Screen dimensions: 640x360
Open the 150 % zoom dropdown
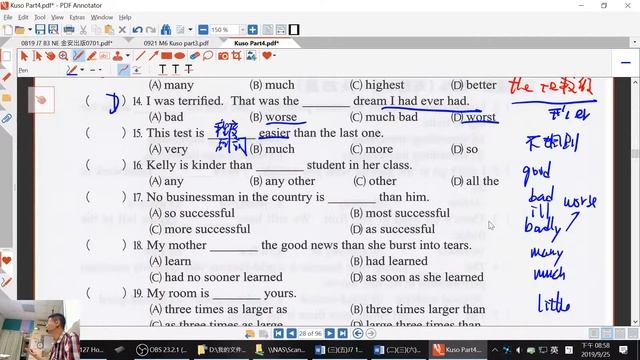tap(242, 30)
